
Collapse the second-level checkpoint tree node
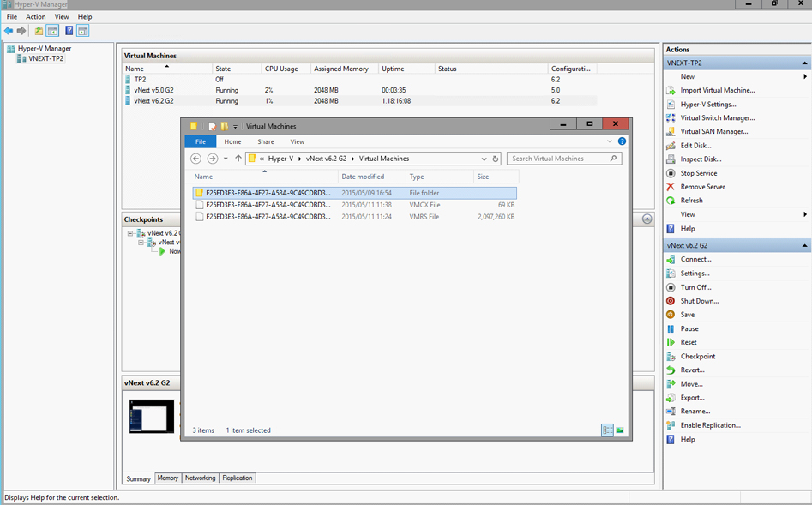pos(141,243)
